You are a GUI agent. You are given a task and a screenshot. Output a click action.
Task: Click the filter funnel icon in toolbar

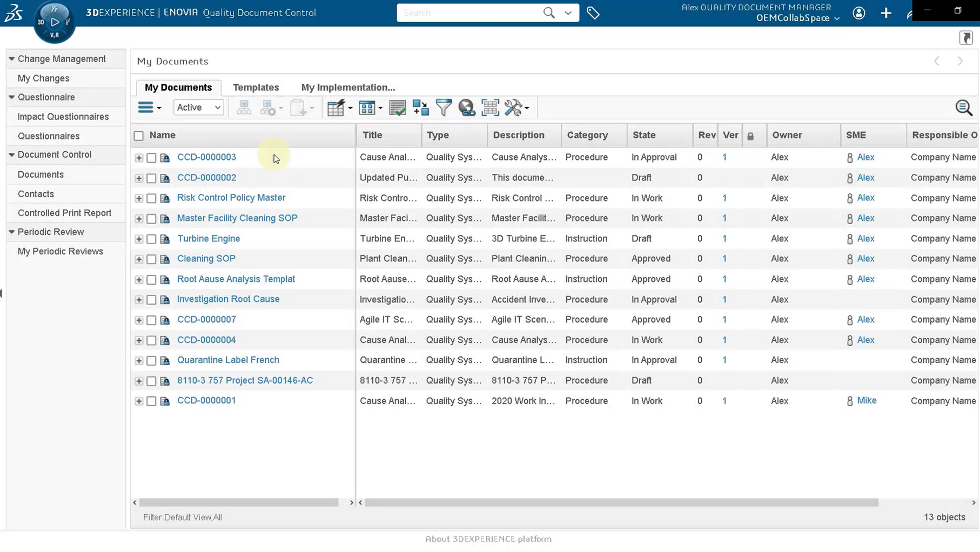pyautogui.click(x=444, y=107)
